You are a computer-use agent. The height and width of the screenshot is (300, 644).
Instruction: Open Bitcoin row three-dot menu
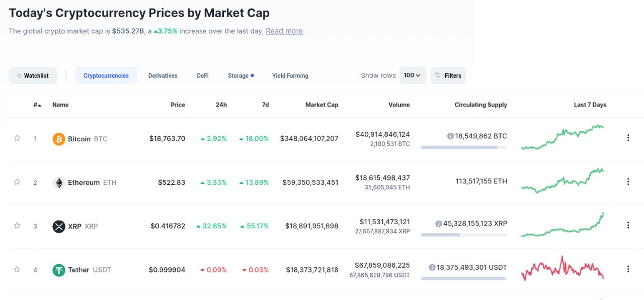(x=628, y=138)
